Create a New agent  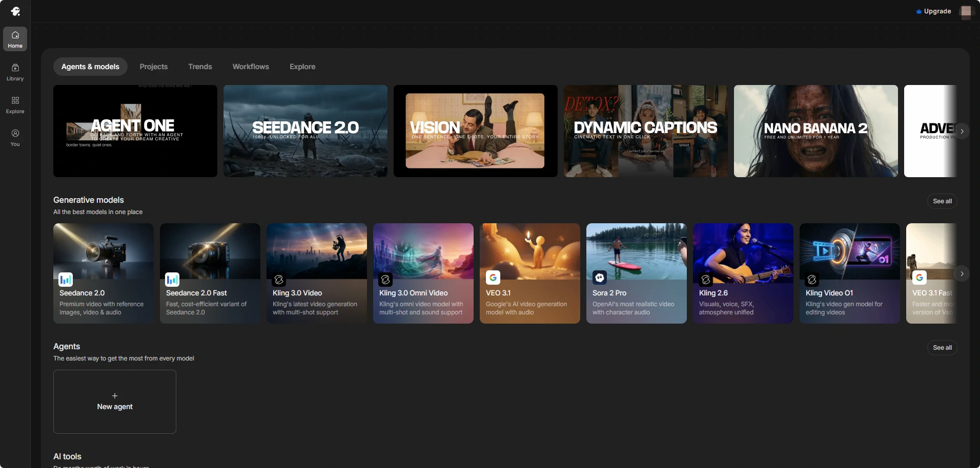click(115, 402)
